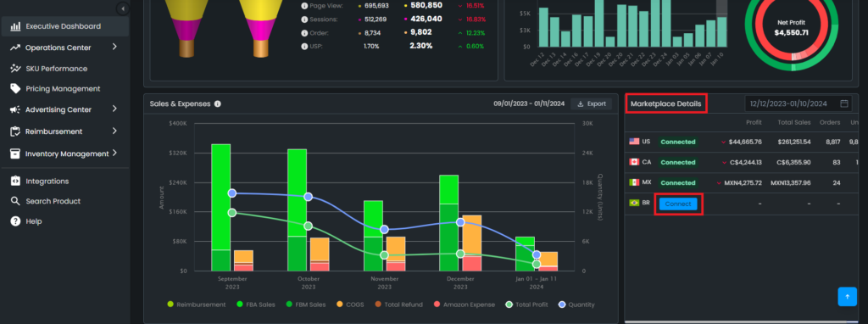868x324 pixels.
Task: Click the info icon next to Order
Action: coord(304,33)
